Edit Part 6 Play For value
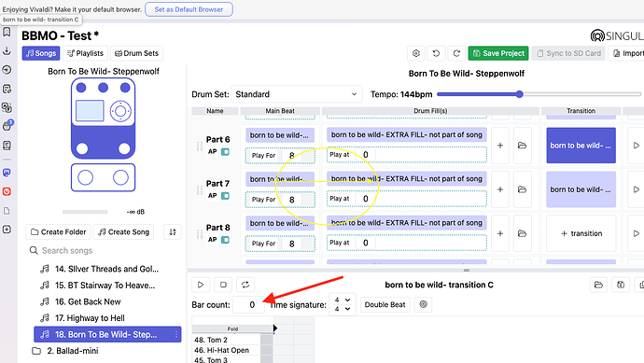This screenshot has width=644, height=363. pos(291,156)
